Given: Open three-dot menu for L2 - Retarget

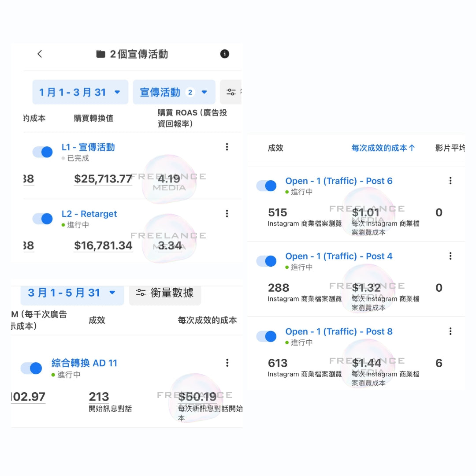Looking at the screenshot, I should point(227,214).
